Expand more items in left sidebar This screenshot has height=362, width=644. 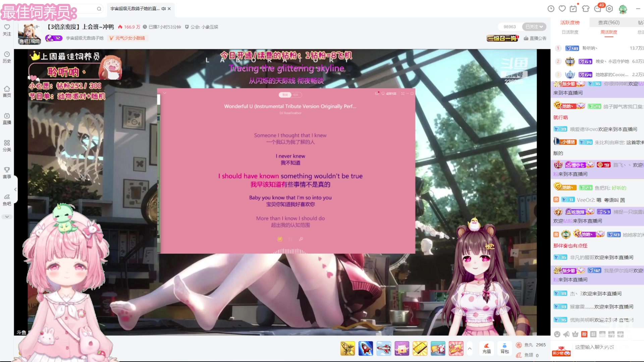click(x=7, y=217)
